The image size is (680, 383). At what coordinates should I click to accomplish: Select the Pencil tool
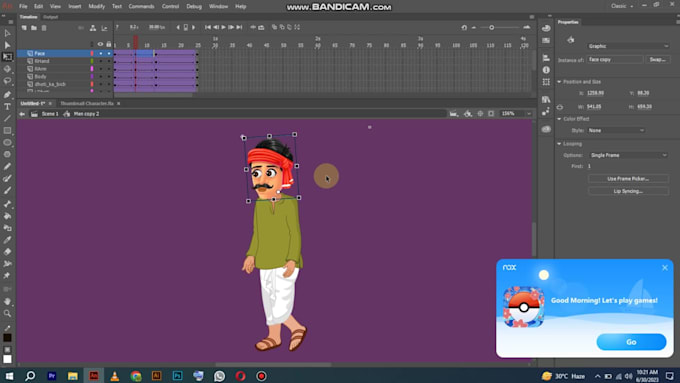click(x=7, y=167)
